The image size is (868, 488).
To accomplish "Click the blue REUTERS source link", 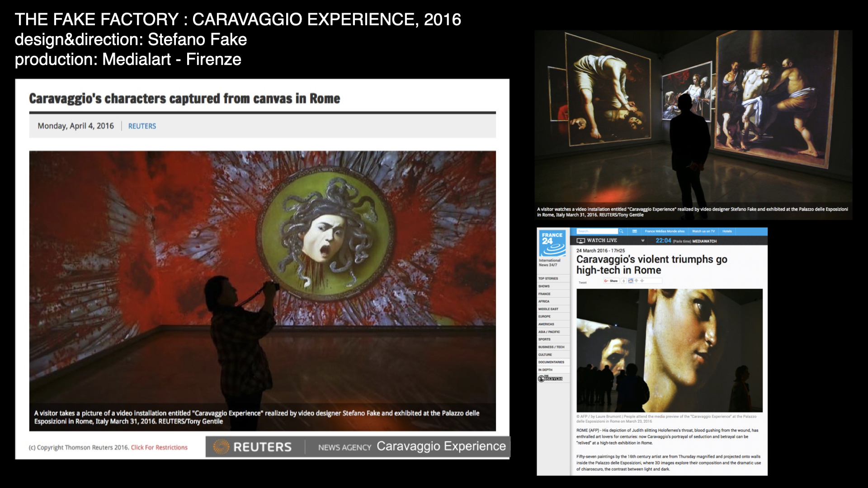I will pos(142,126).
